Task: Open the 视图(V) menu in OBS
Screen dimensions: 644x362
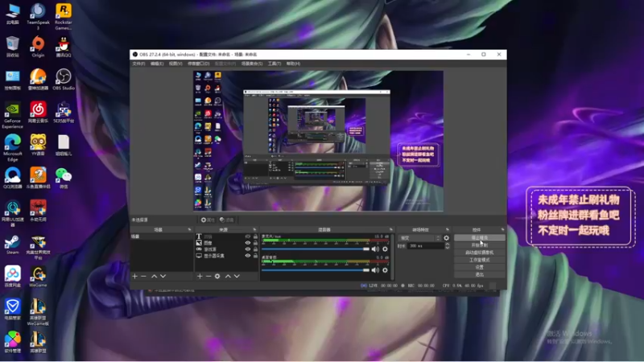Action: (175, 64)
